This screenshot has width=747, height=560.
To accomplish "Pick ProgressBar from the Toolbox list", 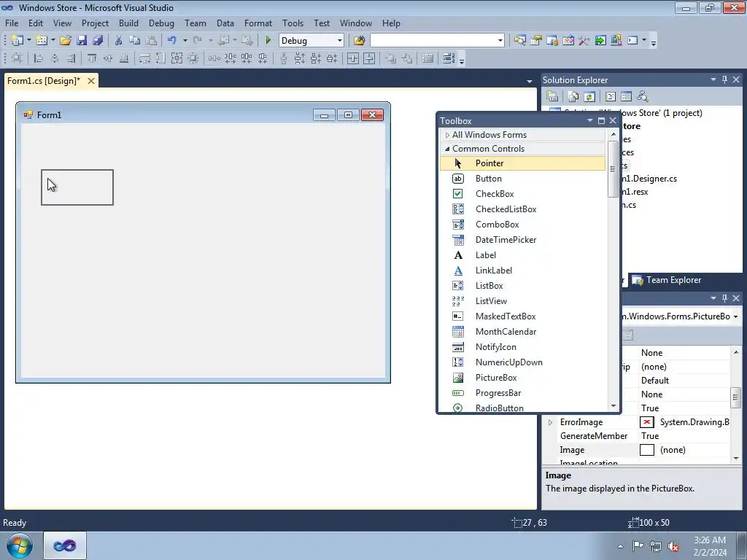I will (522, 393).
